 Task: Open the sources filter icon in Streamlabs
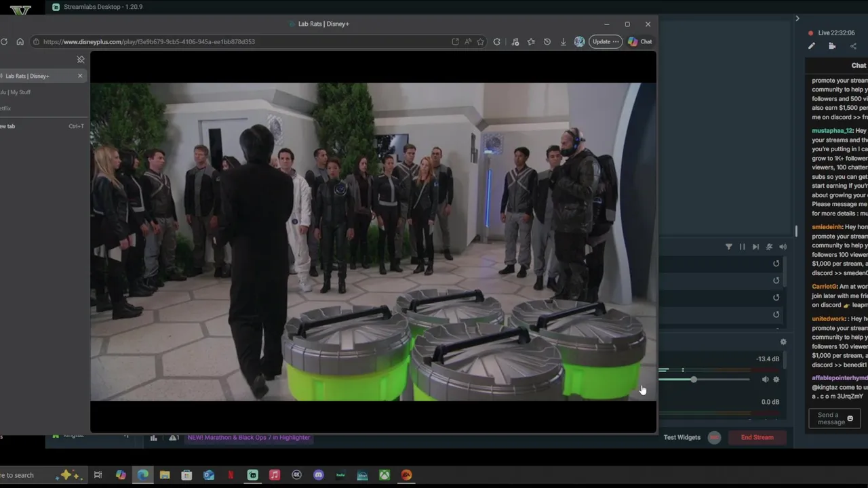pyautogui.click(x=729, y=247)
